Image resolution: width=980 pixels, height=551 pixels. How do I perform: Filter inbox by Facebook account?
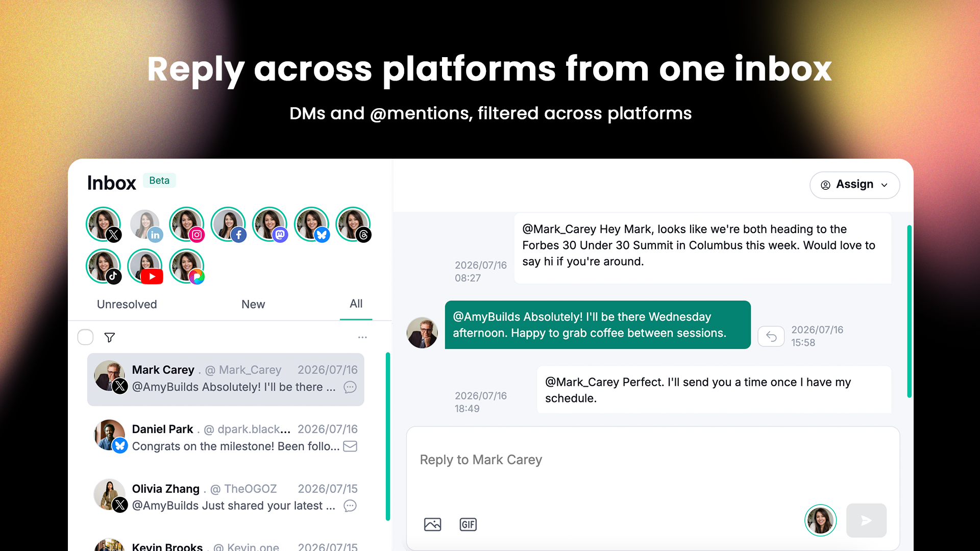pos(229,224)
